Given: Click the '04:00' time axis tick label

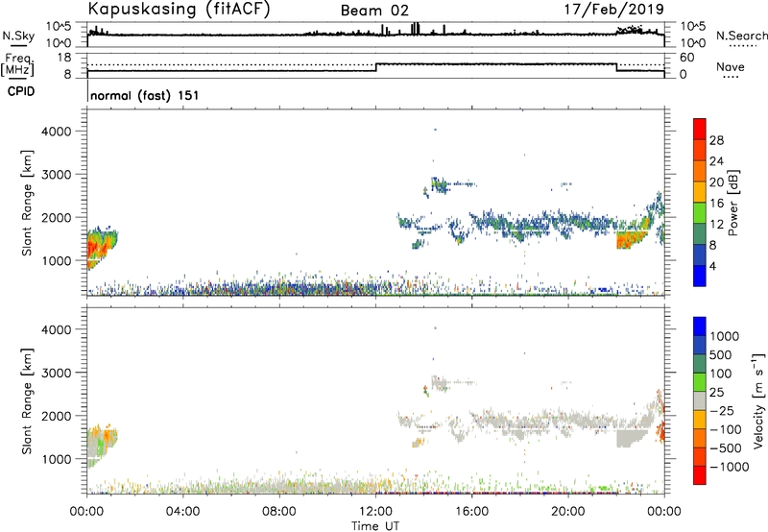Looking at the screenshot, I should [x=182, y=512].
